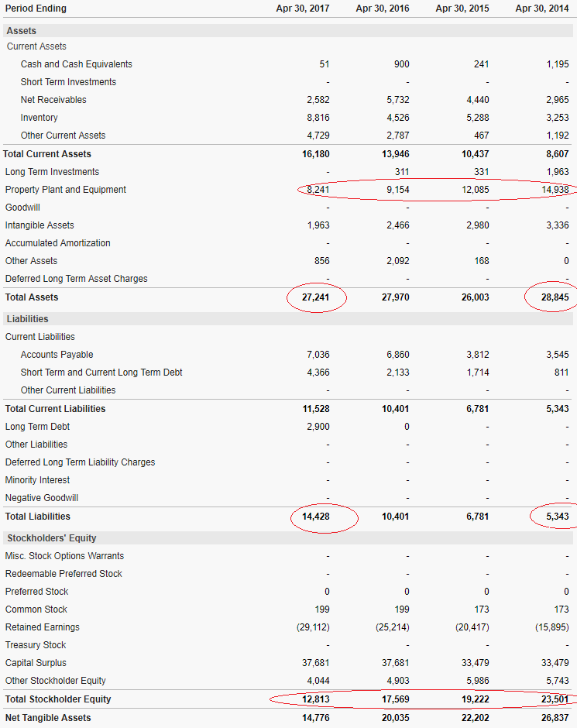Select the Net Tangible Assets row label
The width and height of the screenshot is (577, 728).
tap(48, 718)
